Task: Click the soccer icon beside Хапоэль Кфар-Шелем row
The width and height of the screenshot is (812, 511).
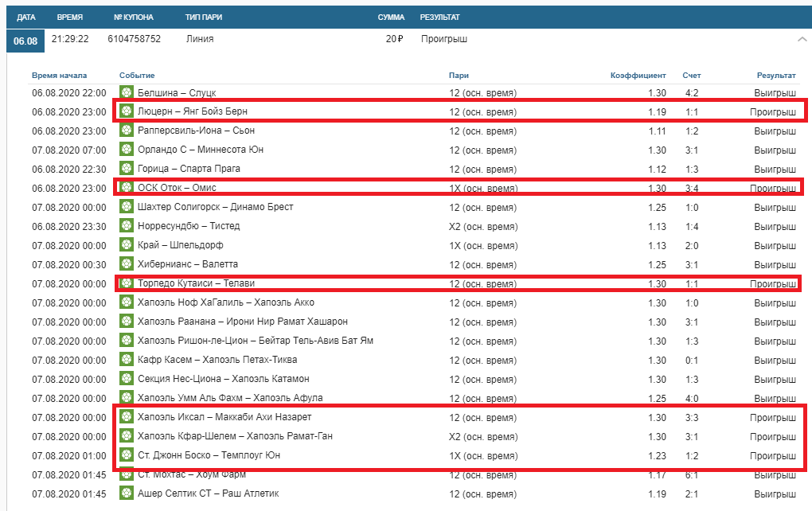Action: tap(127, 436)
